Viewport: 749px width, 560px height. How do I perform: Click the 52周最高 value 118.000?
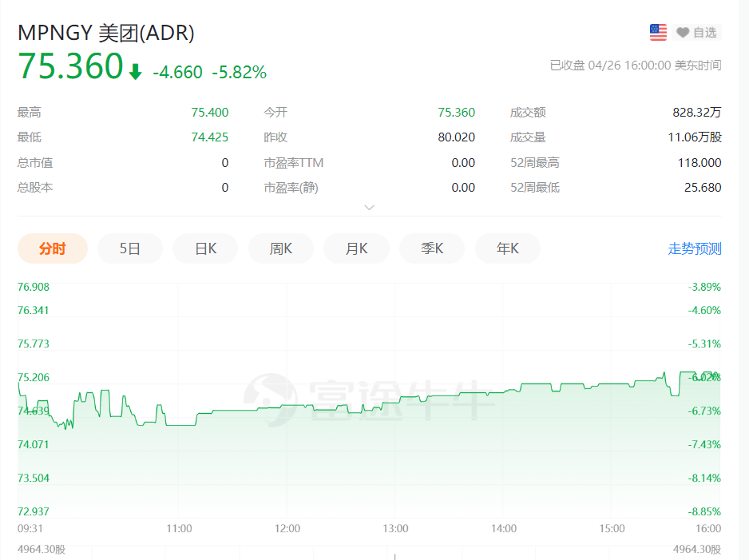tap(700, 162)
